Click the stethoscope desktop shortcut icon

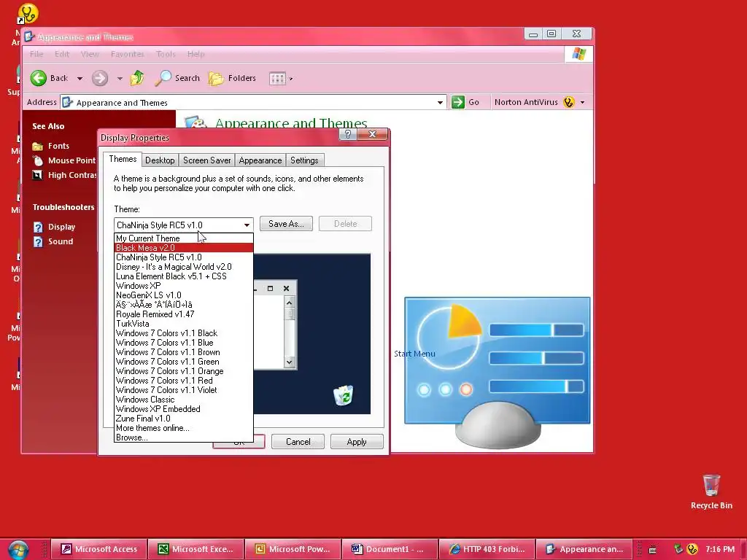point(27,13)
